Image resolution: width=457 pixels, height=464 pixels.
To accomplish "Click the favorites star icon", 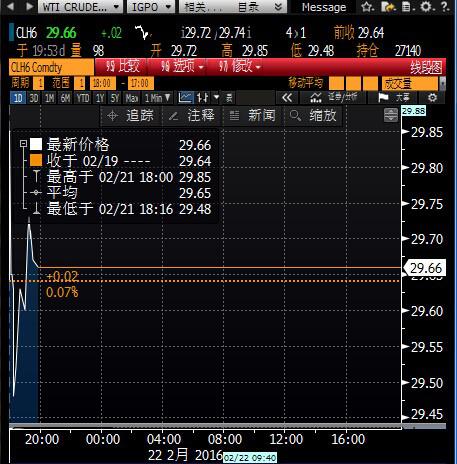I will pos(367,7).
